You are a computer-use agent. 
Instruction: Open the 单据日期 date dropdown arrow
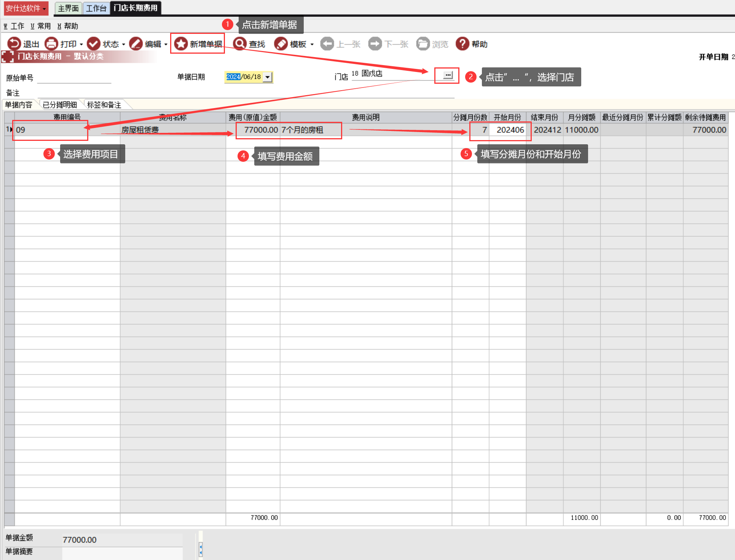coord(268,77)
